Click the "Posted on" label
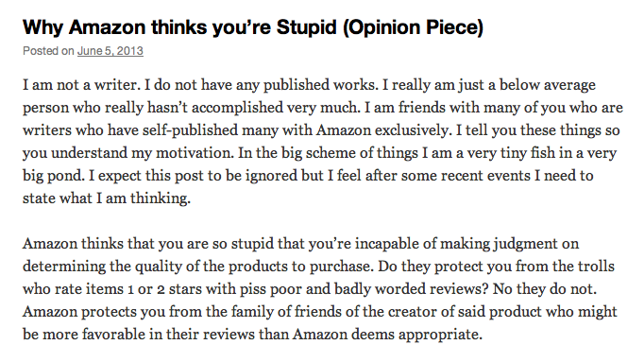This screenshot has height=362, width=644. [48, 51]
